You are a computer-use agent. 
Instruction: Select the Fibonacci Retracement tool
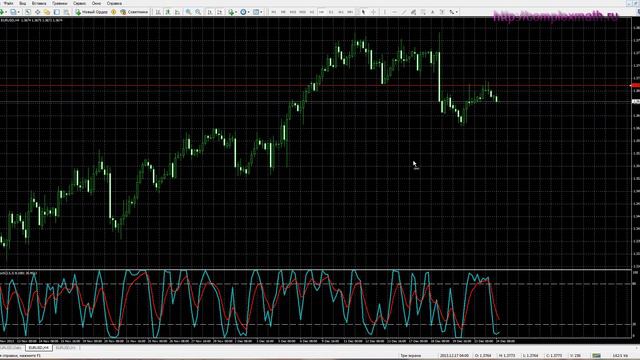[x=423, y=12]
